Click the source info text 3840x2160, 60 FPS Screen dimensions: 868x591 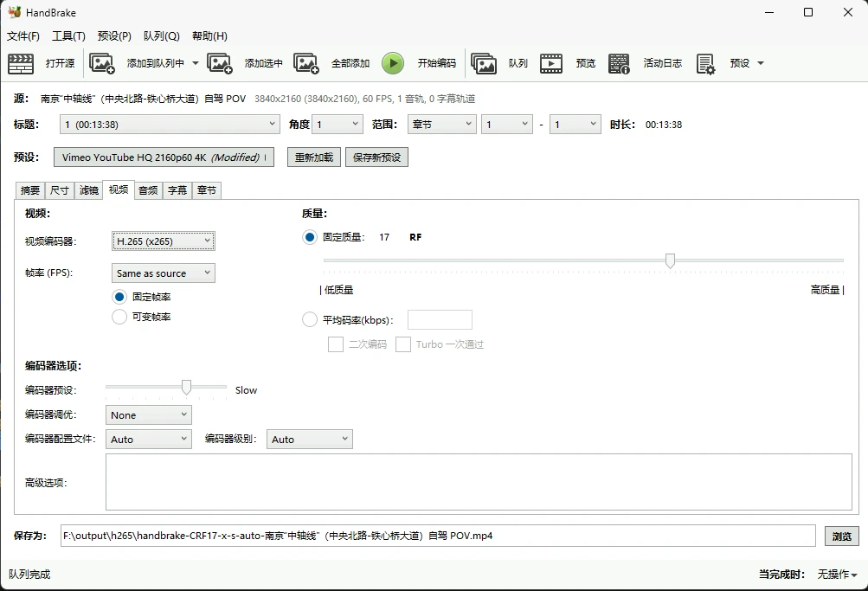coord(365,99)
